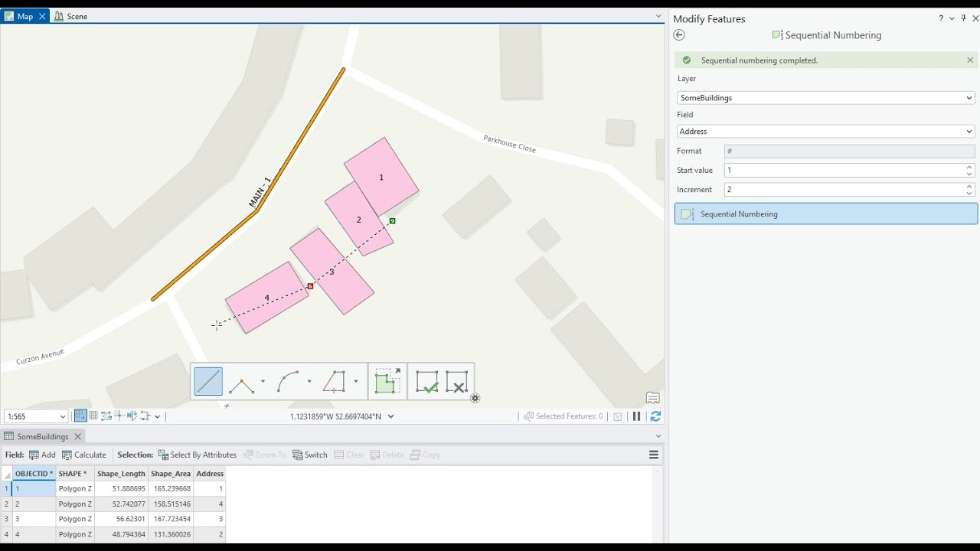
Task: Click building polygon labeled 1
Action: pos(381,177)
